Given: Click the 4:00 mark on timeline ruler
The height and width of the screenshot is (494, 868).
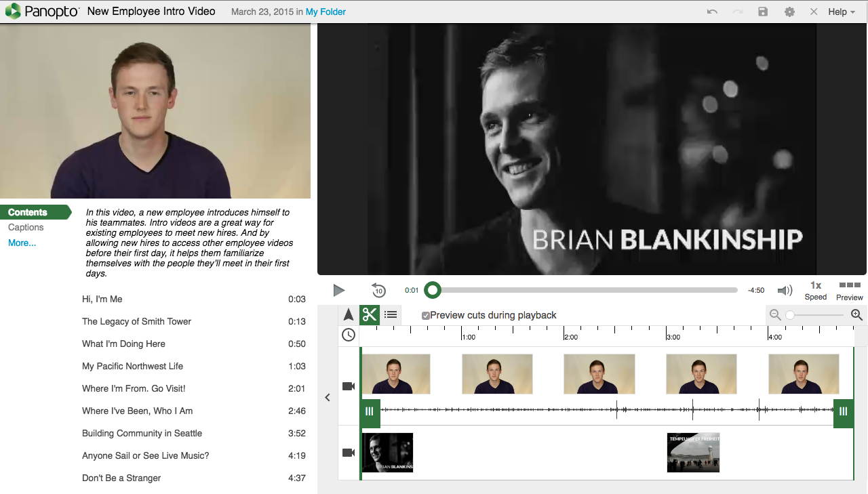Looking at the screenshot, I should [x=775, y=337].
